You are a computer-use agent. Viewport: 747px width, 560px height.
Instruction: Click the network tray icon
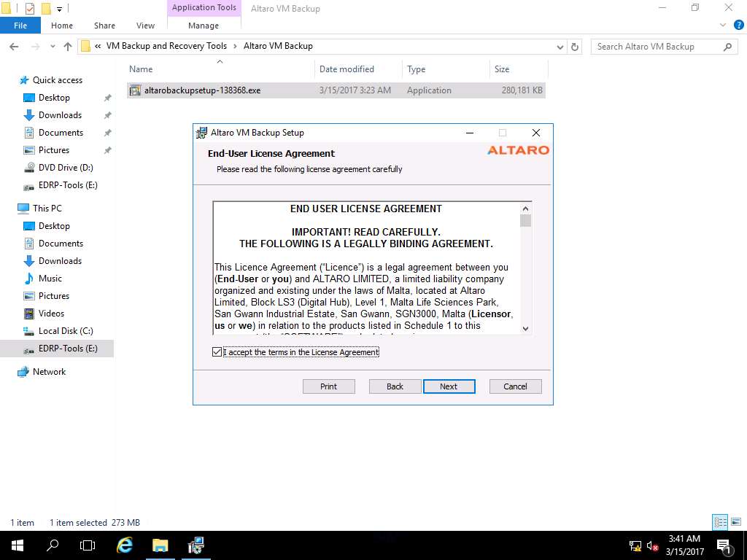(x=635, y=545)
